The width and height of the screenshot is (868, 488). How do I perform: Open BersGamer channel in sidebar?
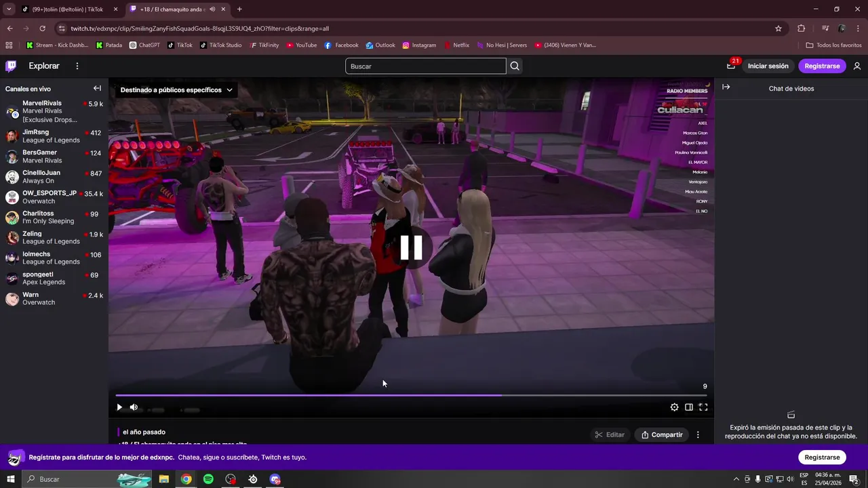(54, 157)
